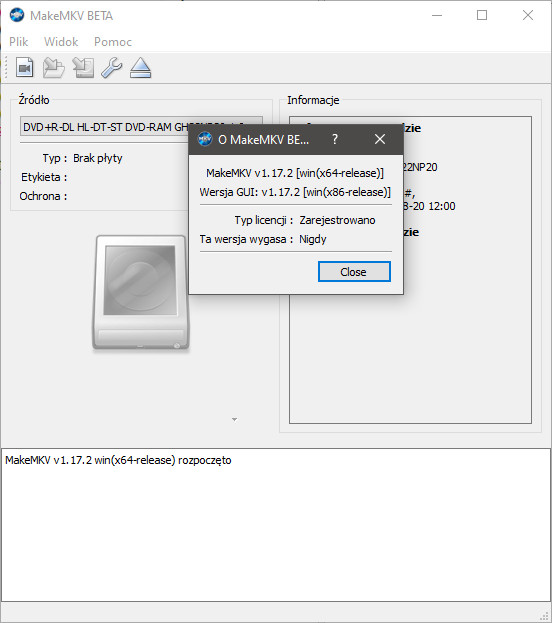Screen dimensions: 552x623
Task: Click the backup disc toolbar icon
Action: pyautogui.click(x=83, y=68)
